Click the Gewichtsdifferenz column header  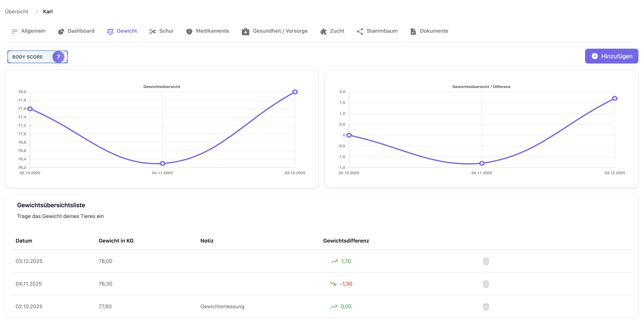(346, 240)
